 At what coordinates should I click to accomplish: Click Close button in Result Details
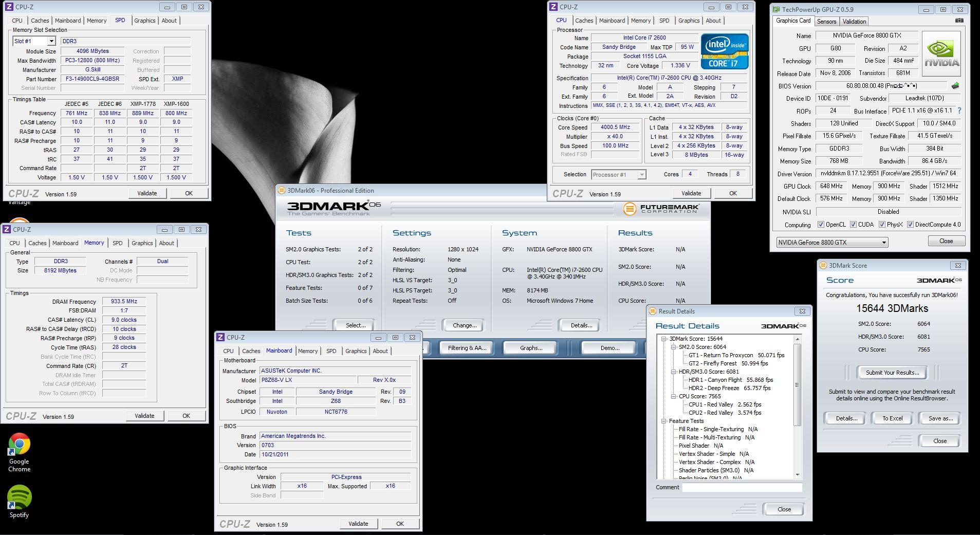784,509
